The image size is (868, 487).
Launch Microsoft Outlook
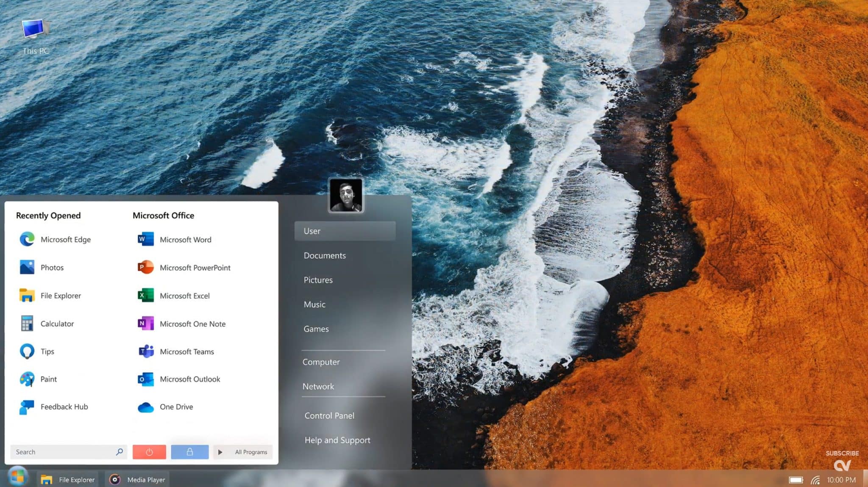tap(190, 379)
